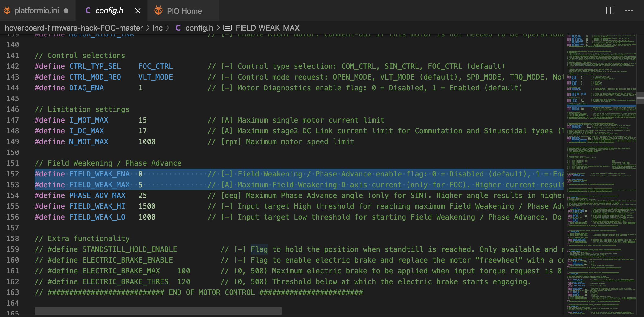The height and width of the screenshot is (317, 644).
Task: Click the FOC_CTRL value
Action: (155, 66)
